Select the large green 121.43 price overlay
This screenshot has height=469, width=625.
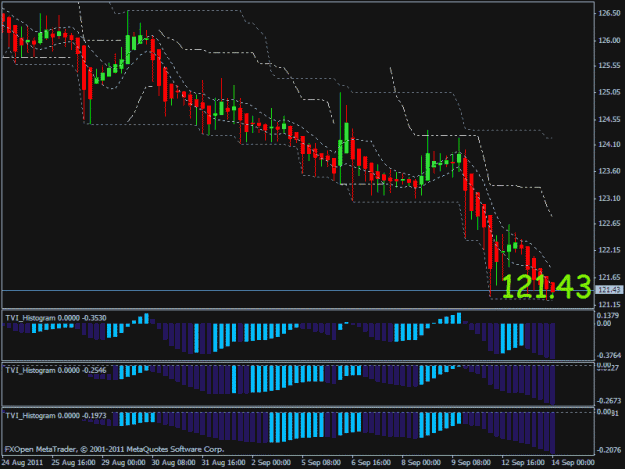tap(546, 287)
